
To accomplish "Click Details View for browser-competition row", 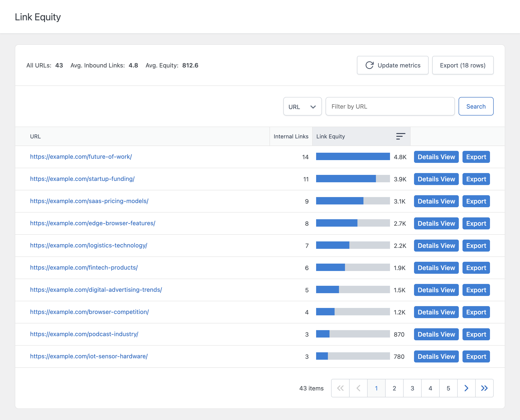I will point(436,312).
